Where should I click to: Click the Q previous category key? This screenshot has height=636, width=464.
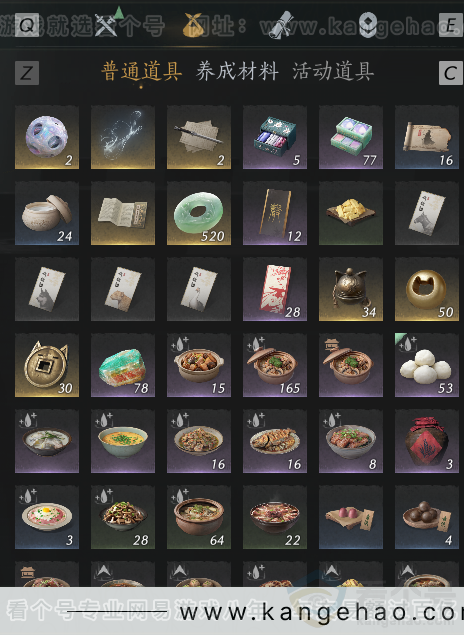(x=27, y=25)
